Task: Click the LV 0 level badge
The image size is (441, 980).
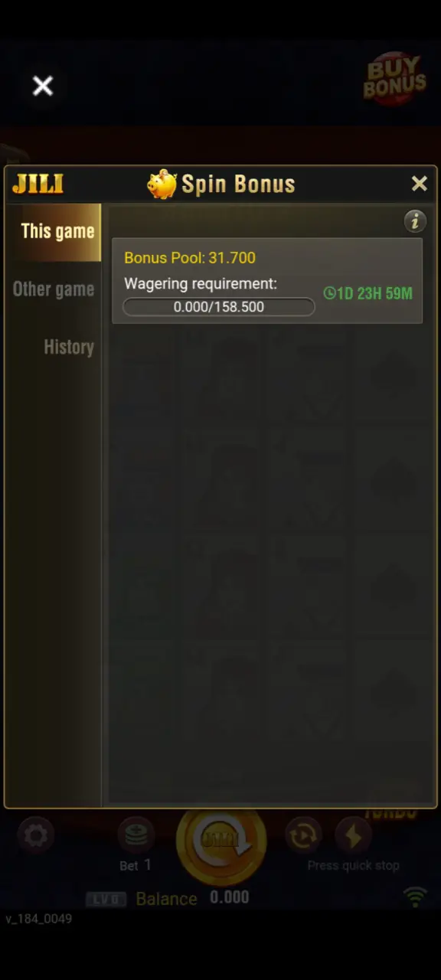Action: [106, 900]
